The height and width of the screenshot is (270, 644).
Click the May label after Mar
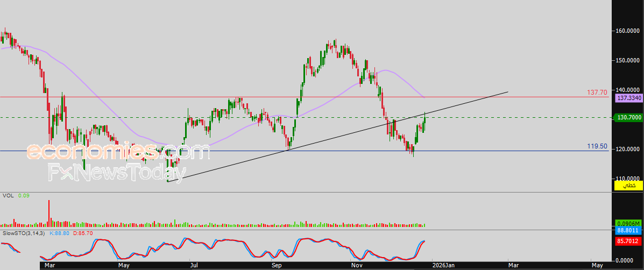click(124, 266)
